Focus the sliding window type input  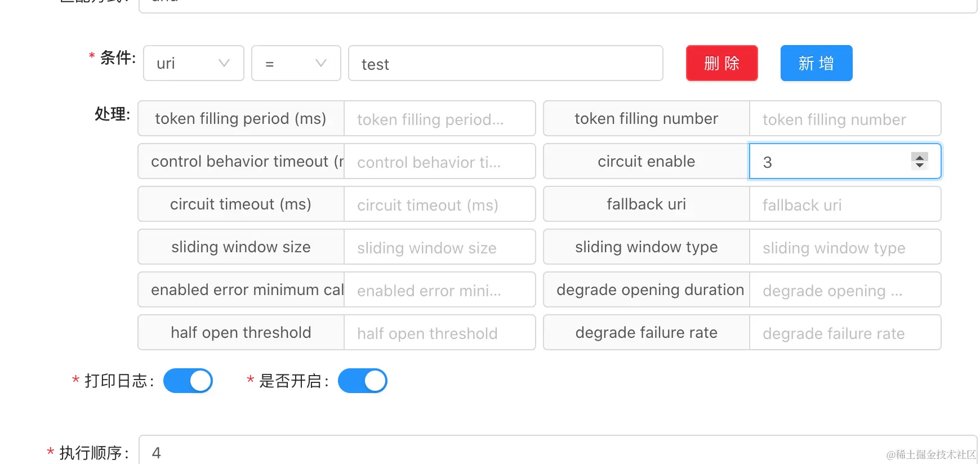(845, 247)
